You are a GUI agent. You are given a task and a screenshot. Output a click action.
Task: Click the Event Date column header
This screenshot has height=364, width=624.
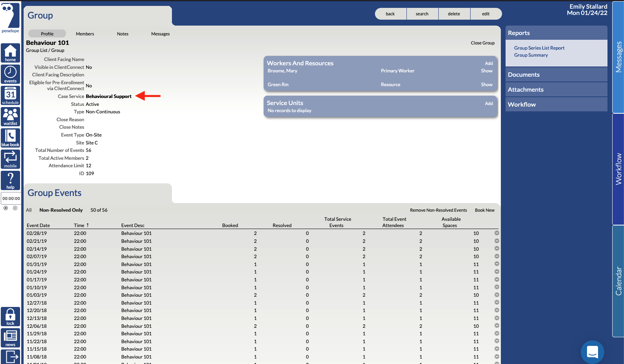tap(38, 225)
